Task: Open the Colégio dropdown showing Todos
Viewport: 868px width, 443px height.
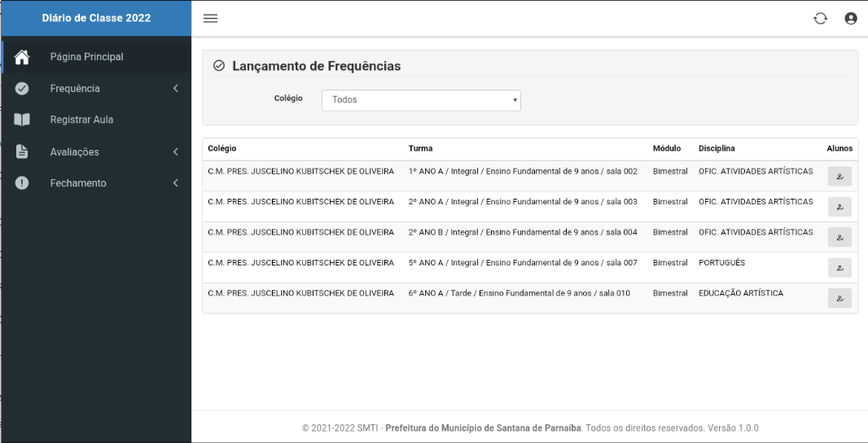Action: point(421,100)
